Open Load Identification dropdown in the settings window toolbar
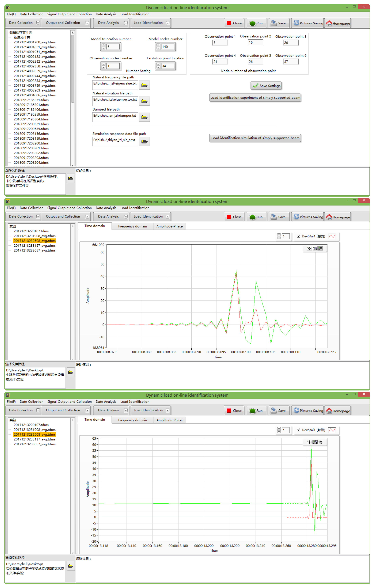374x588 pixels. pyautogui.click(x=168, y=23)
